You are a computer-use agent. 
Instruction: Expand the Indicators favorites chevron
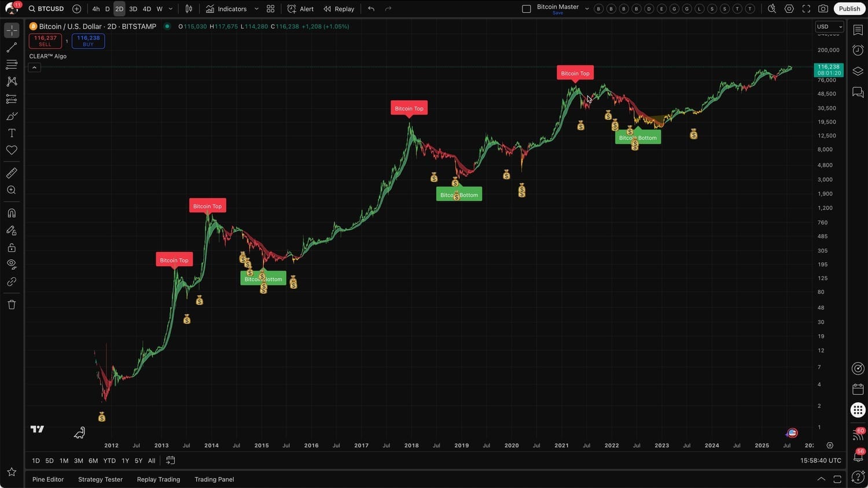pyautogui.click(x=256, y=9)
